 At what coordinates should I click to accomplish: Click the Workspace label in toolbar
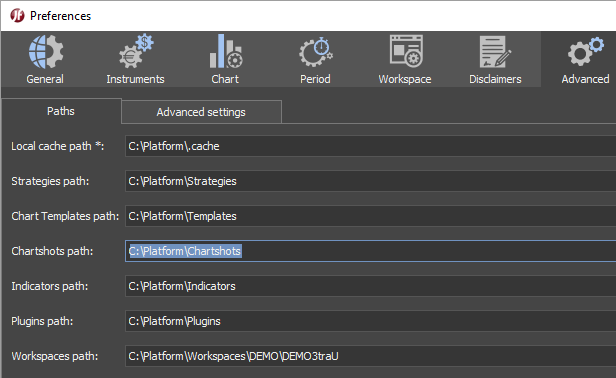(405, 79)
